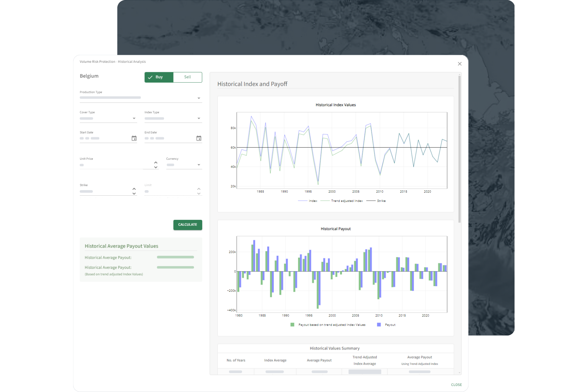Toggle the Strike legend entry
This screenshot has width=588, height=392.
point(376,201)
